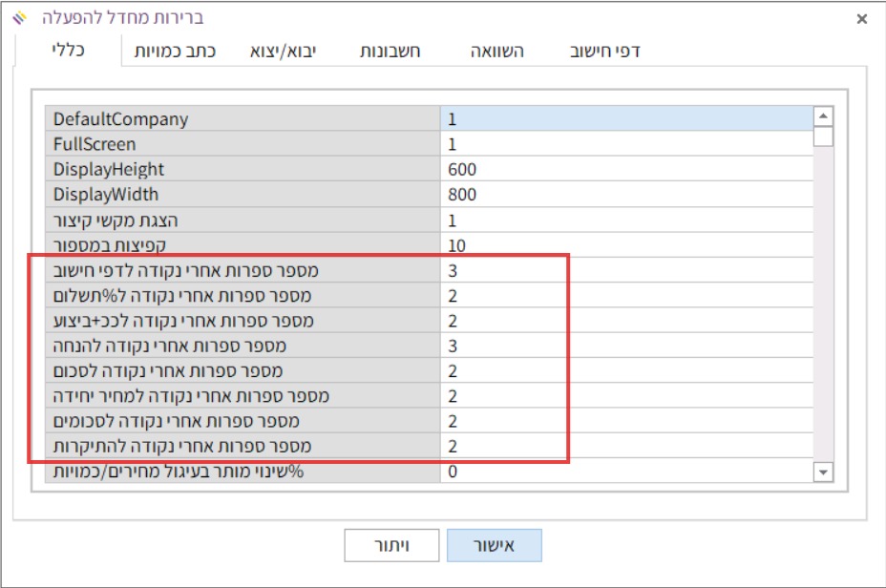Image resolution: width=886 pixels, height=588 pixels.
Task: Click the DefaultCompany value field
Action: (625, 119)
